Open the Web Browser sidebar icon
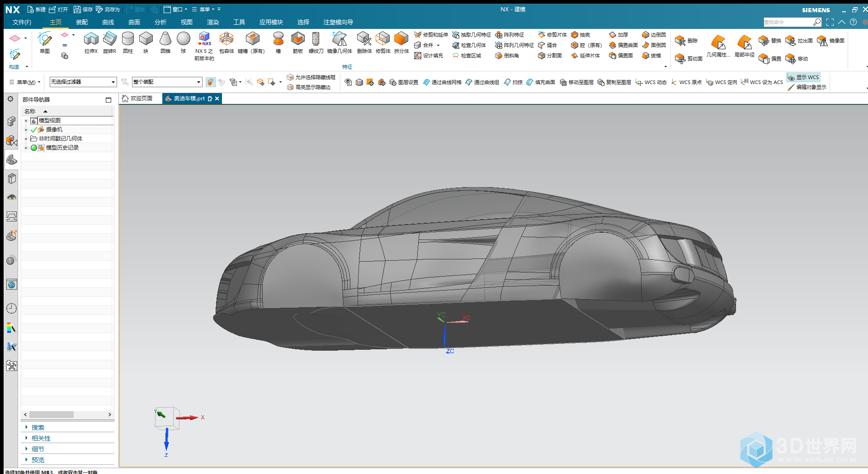The width and height of the screenshot is (868, 474). [x=12, y=284]
